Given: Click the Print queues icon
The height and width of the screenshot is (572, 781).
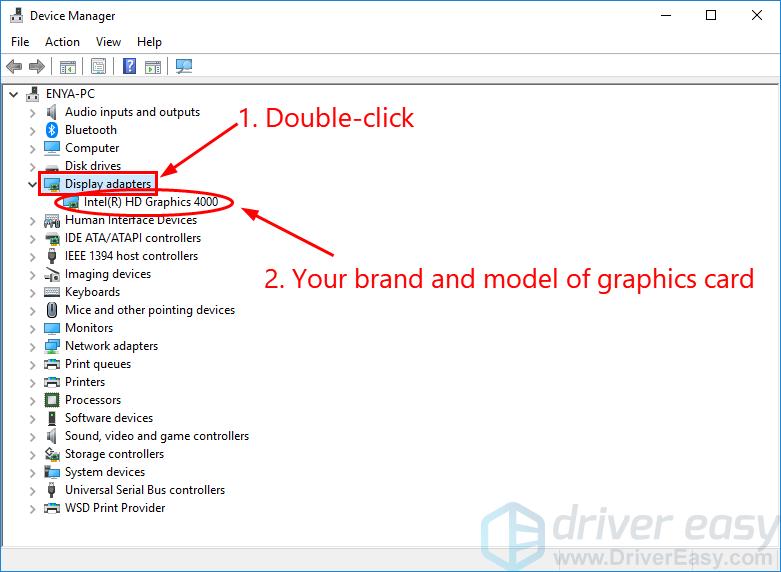Looking at the screenshot, I should (x=52, y=364).
